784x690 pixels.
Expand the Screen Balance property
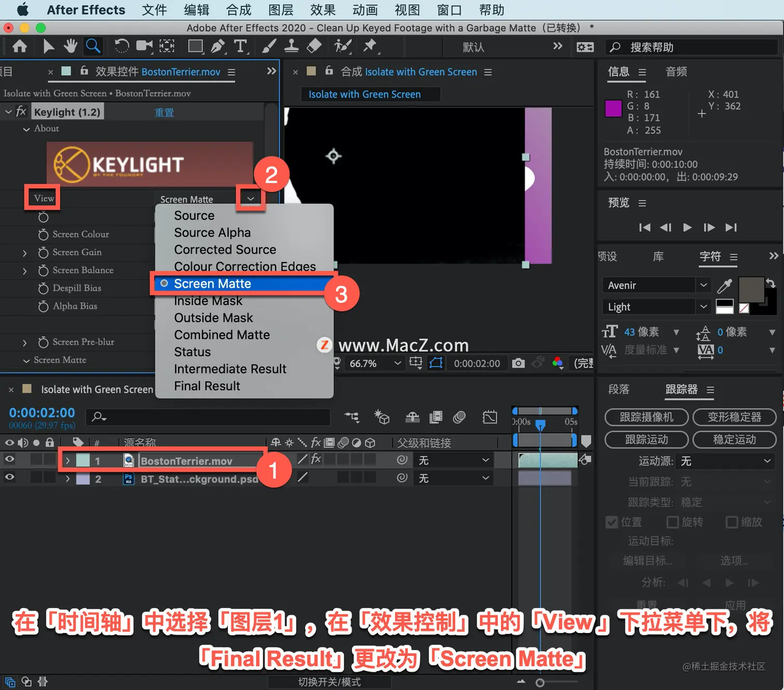point(24,271)
